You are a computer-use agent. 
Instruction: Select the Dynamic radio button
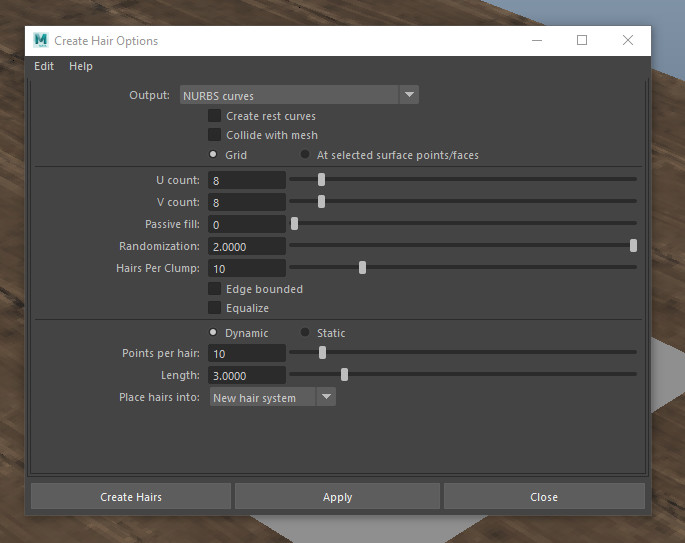(213, 332)
